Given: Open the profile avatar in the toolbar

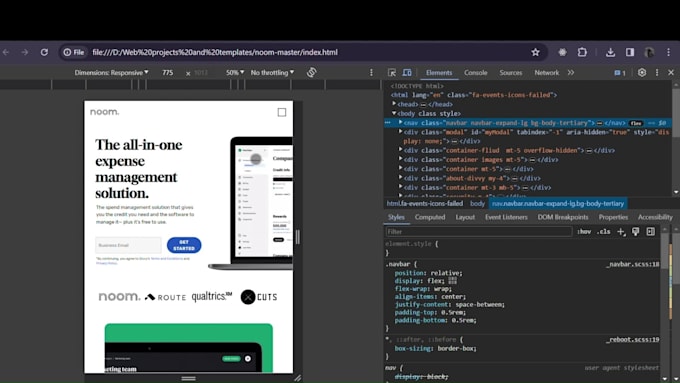Looking at the screenshot, I should [649, 52].
